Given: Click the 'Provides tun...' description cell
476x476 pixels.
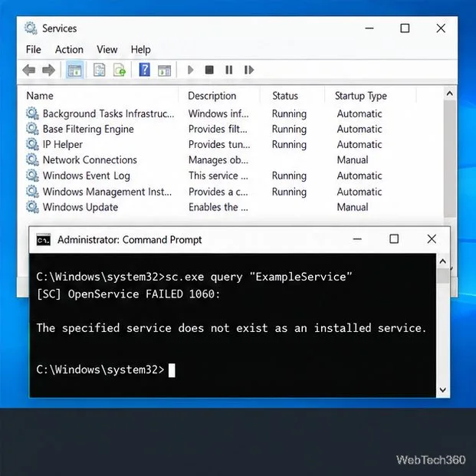Looking at the screenshot, I should [x=219, y=145].
